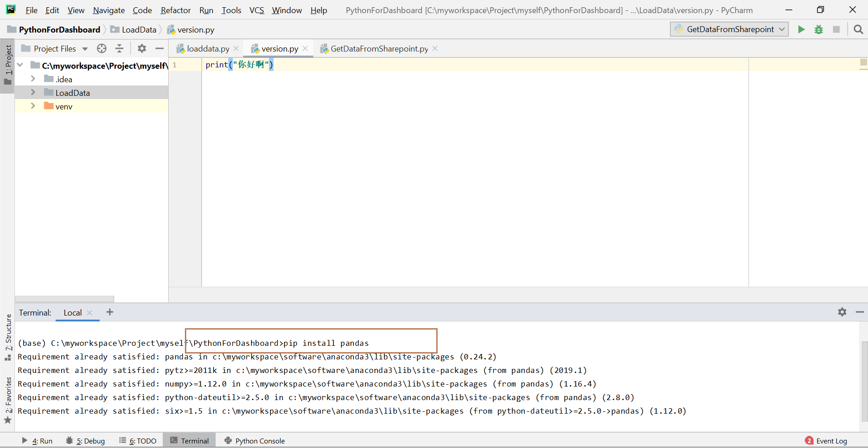868x448 pixels.
Task: Expand the LoadData folder
Action: pos(33,92)
